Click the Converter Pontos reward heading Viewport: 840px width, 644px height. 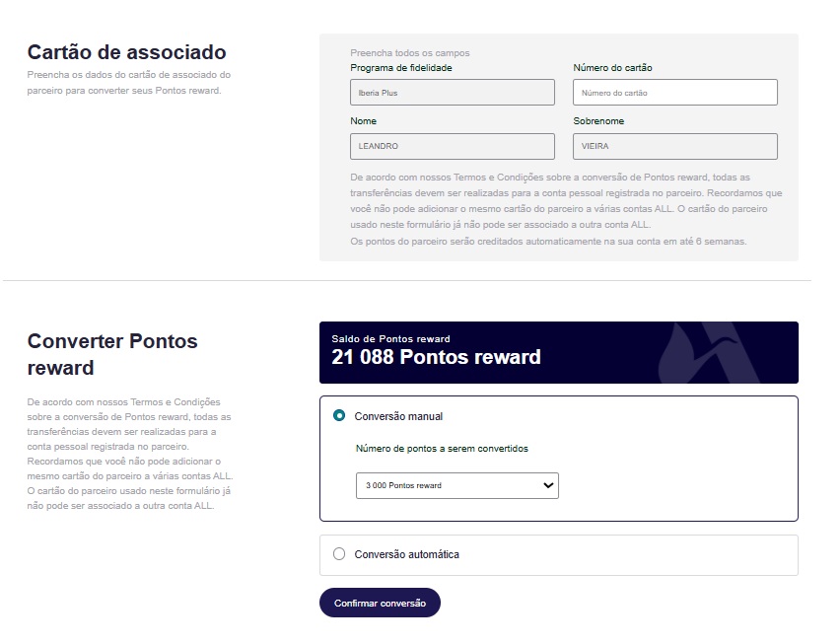click(112, 354)
